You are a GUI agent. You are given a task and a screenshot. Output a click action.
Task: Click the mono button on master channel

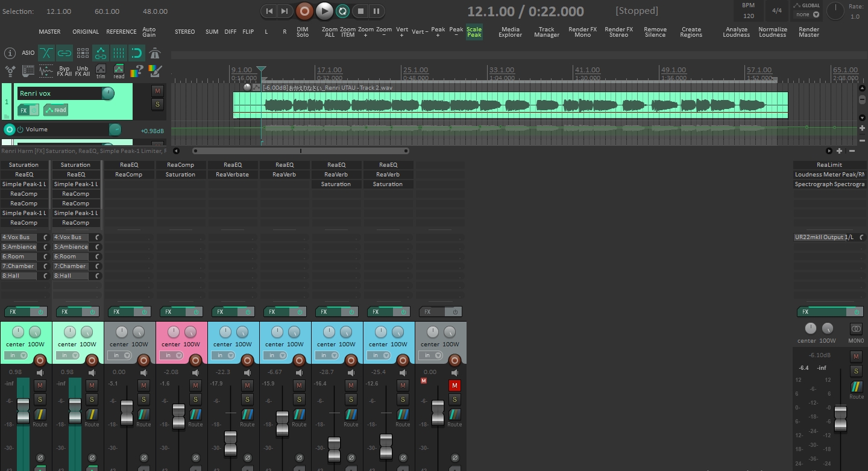(x=856, y=329)
